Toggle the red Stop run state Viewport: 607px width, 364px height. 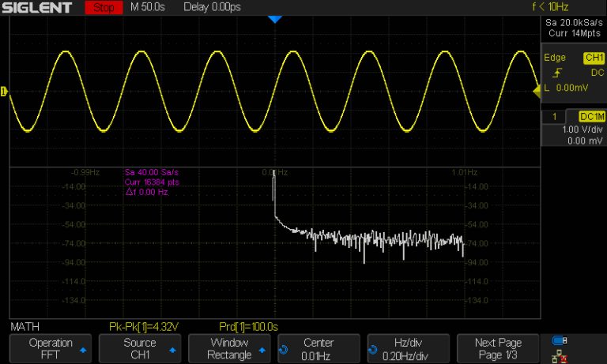(x=104, y=8)
